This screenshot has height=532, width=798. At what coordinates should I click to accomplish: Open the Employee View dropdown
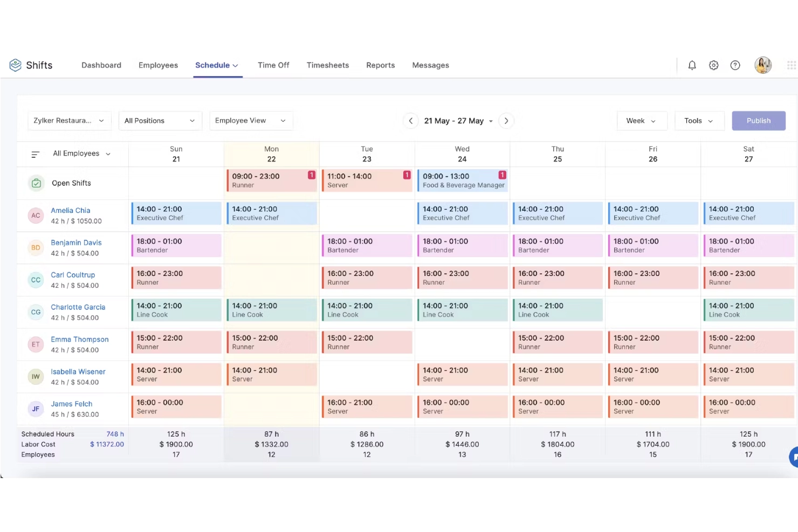(x=251, y=121)
